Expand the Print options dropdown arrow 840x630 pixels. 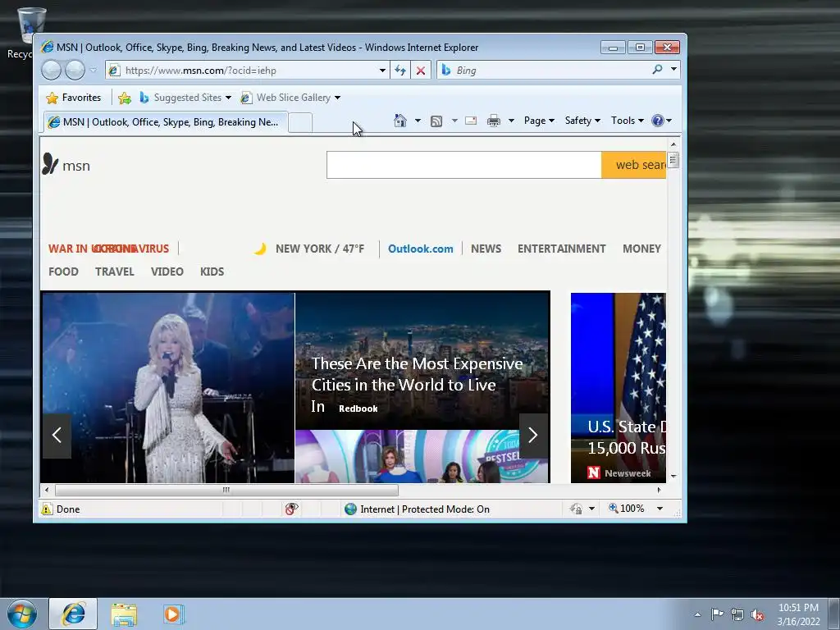511,121
